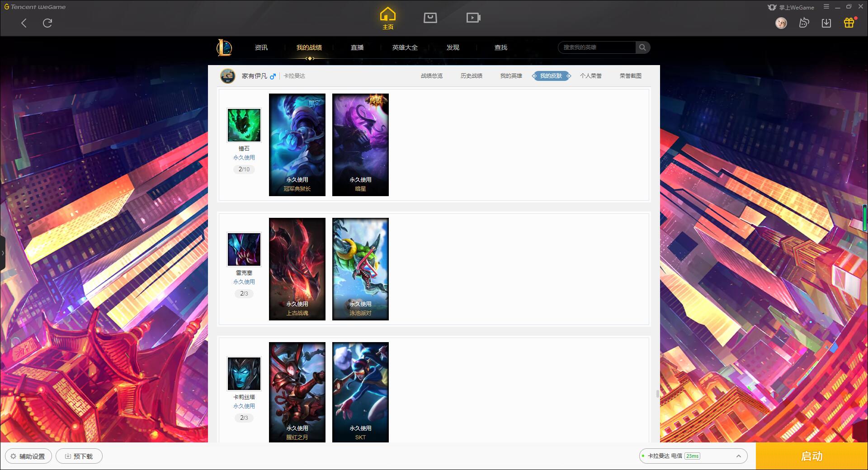The image size is (868, 470).
Task: Open the download manager icon
Action: click(x=826, y=23)
